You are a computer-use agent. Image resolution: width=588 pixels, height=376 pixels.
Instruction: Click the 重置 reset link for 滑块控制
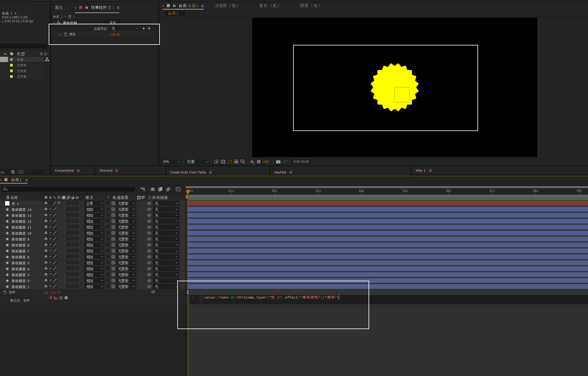[113, 23]
